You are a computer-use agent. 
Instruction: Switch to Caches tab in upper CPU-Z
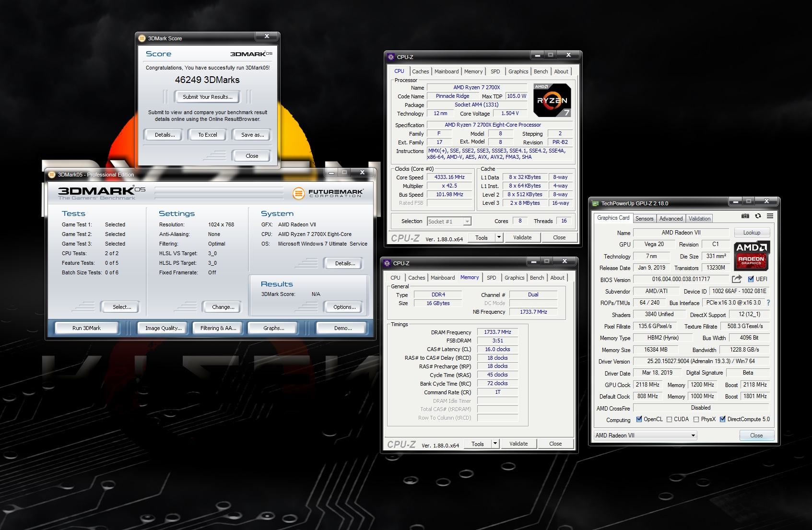pyautogui.click(x=421, y=71)
